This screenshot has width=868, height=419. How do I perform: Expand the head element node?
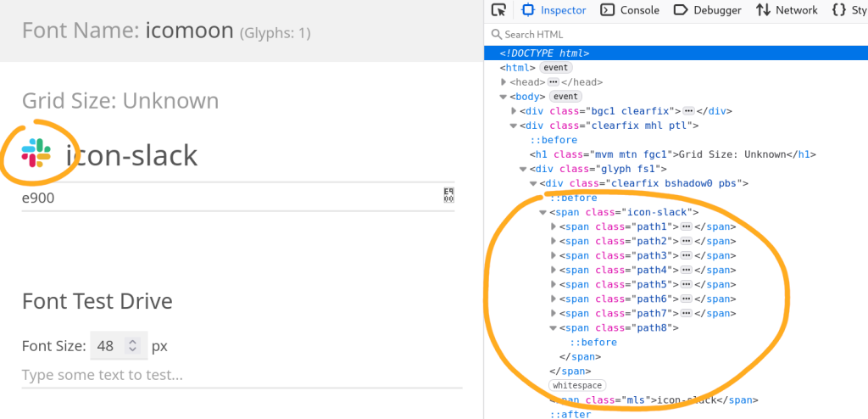(504, 82)
